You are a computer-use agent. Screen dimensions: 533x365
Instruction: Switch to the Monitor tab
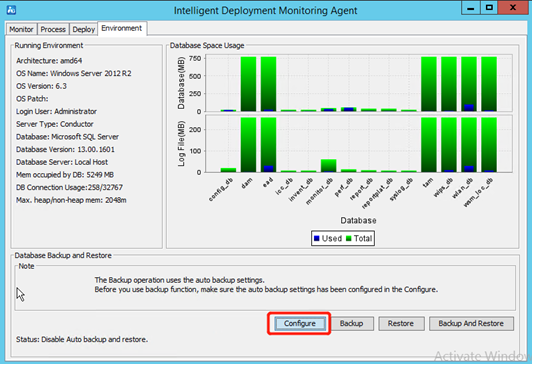pos(21,29)
